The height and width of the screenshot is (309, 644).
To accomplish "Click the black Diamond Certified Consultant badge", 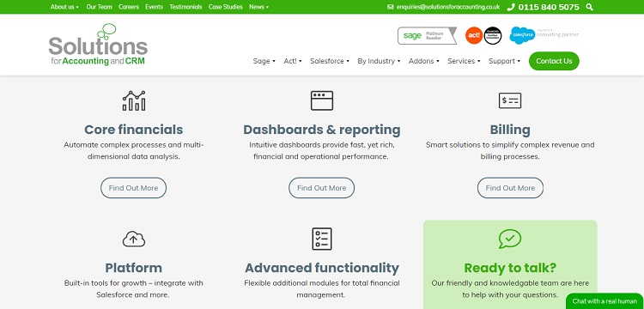I will 493,35.
